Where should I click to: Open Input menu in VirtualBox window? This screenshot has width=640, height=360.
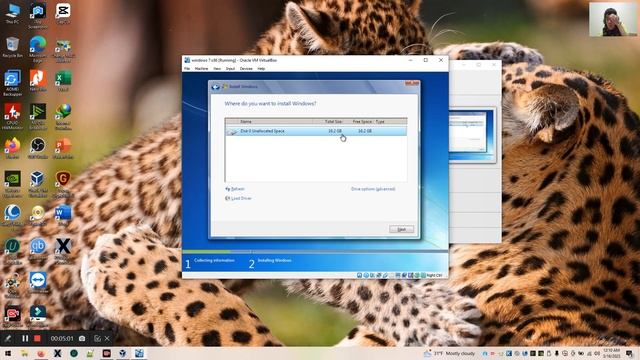pos(230,69)
